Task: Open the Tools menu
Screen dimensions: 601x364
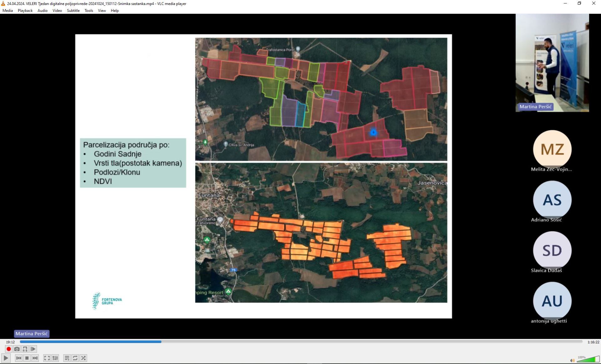Action: (x=89, y=11)
